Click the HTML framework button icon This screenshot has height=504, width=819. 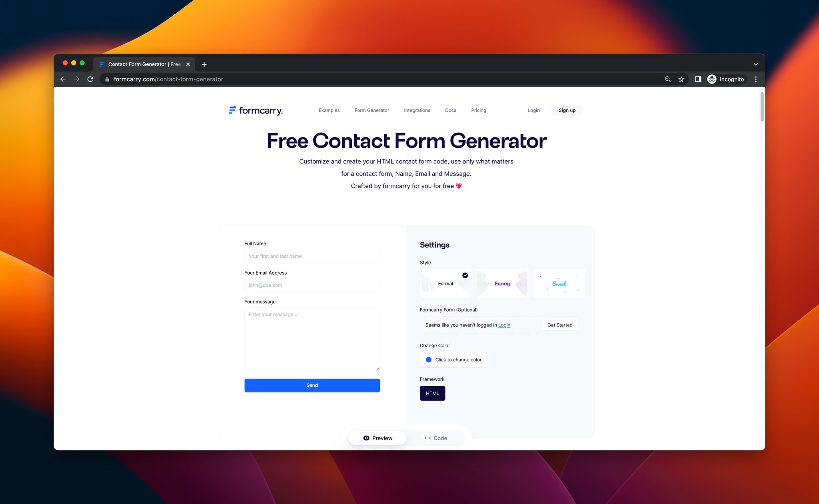click(x=432, y=393)
